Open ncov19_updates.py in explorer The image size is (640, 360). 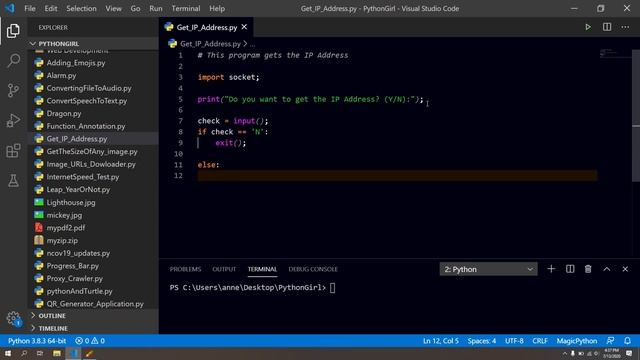[x=93, y=253]
